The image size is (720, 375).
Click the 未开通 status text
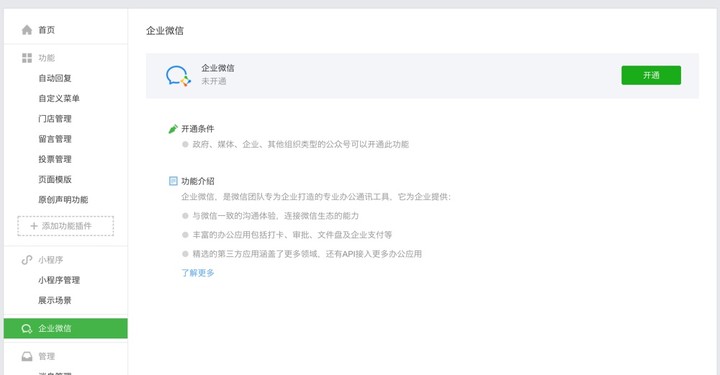pos(214,81)
